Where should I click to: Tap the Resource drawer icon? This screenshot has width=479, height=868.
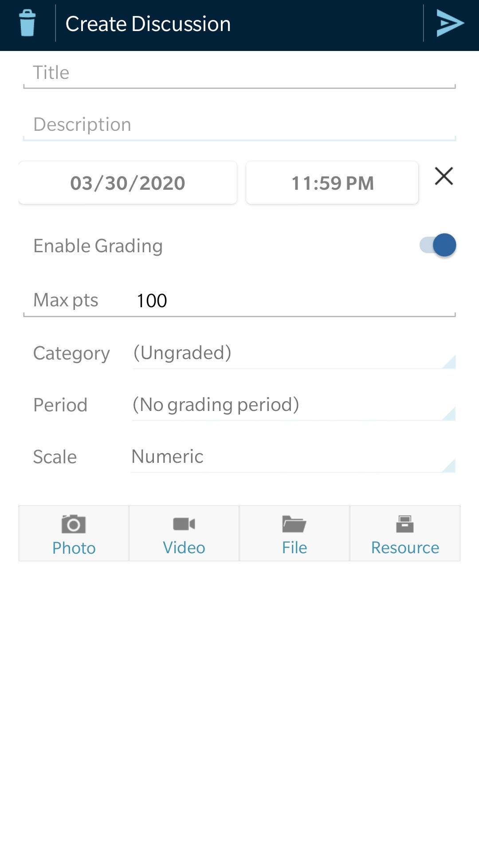(405, 524)
